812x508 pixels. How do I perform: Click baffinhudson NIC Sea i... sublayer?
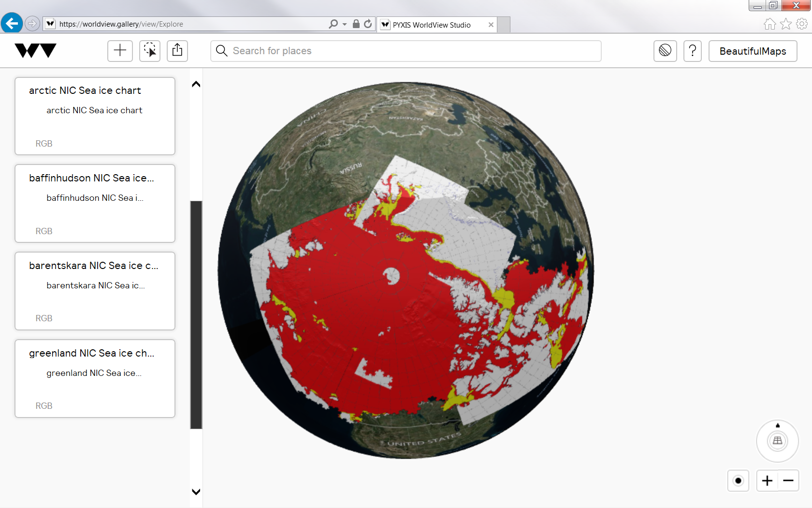95,198
